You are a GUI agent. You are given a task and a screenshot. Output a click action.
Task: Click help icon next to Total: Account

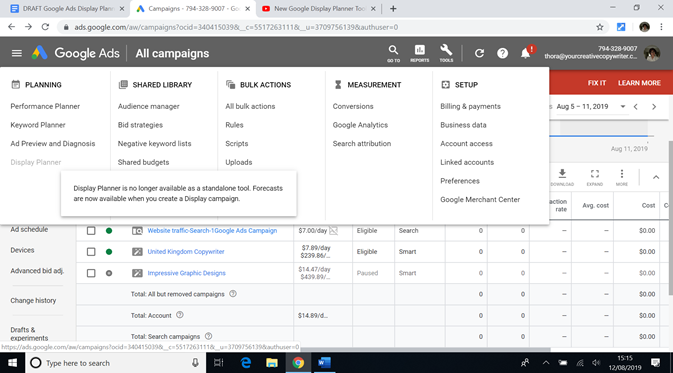[x=180, y=315]
